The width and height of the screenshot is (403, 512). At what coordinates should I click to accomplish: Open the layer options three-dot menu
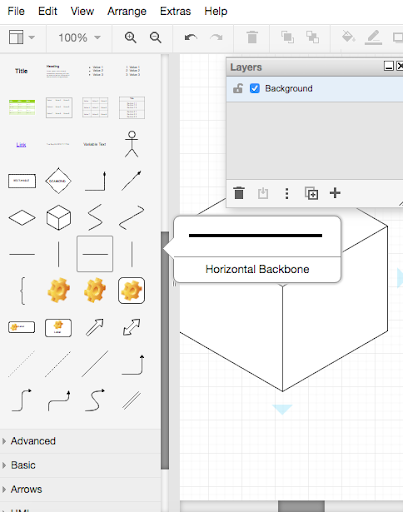pyautogui.click(x=287, y=193)
